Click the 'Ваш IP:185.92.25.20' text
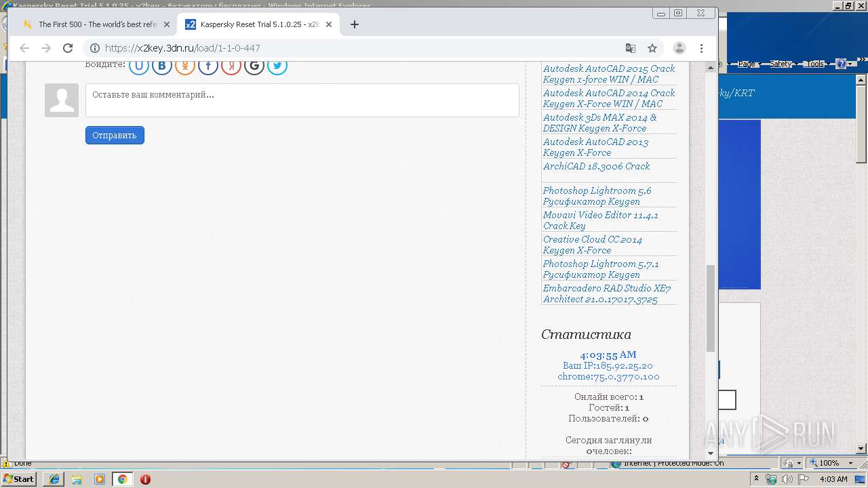 608,365
